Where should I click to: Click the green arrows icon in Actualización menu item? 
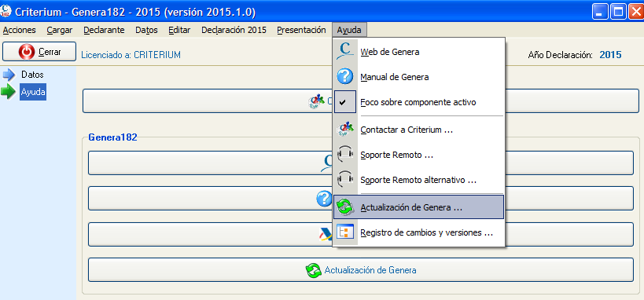(345, 207)
